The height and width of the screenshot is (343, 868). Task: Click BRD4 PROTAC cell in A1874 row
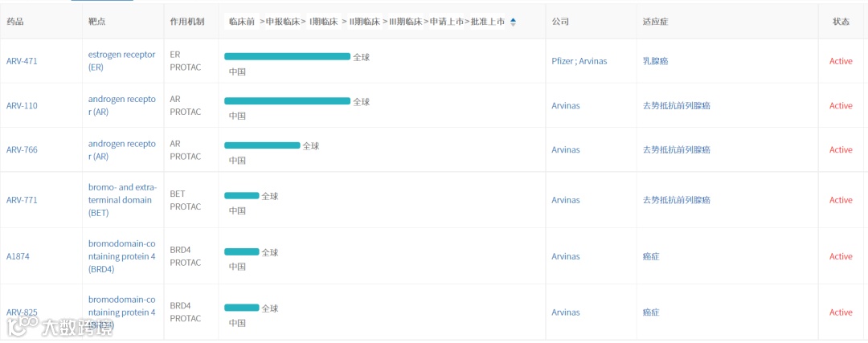click(186, 257)
